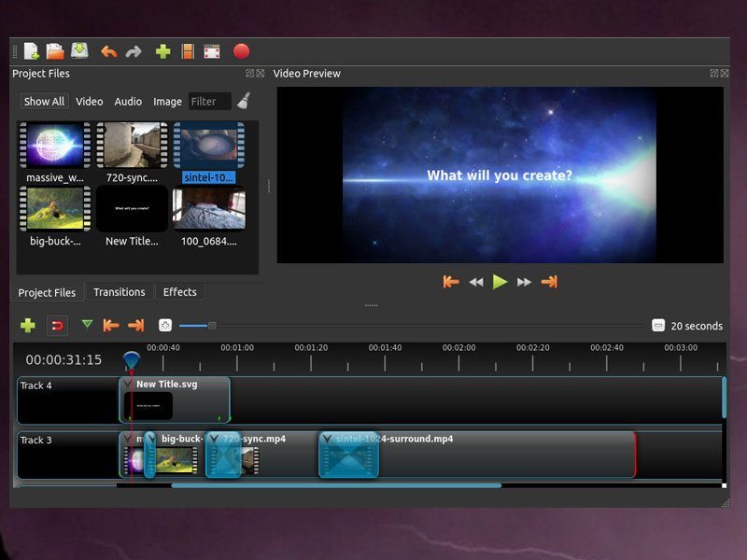This screenshot has width=747, height=560.
Task: Create a new project from the toolbar
Action: pyautogui.click(x=32, y=51)
